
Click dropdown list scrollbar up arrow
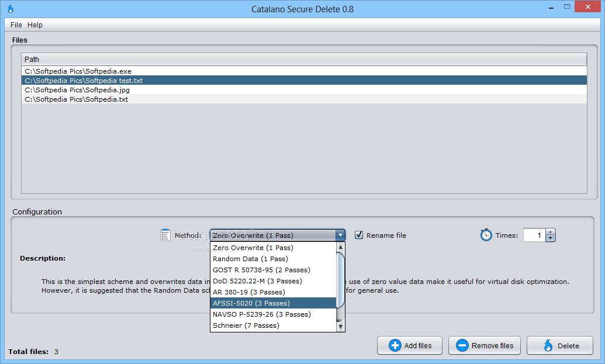coord(340,247)
